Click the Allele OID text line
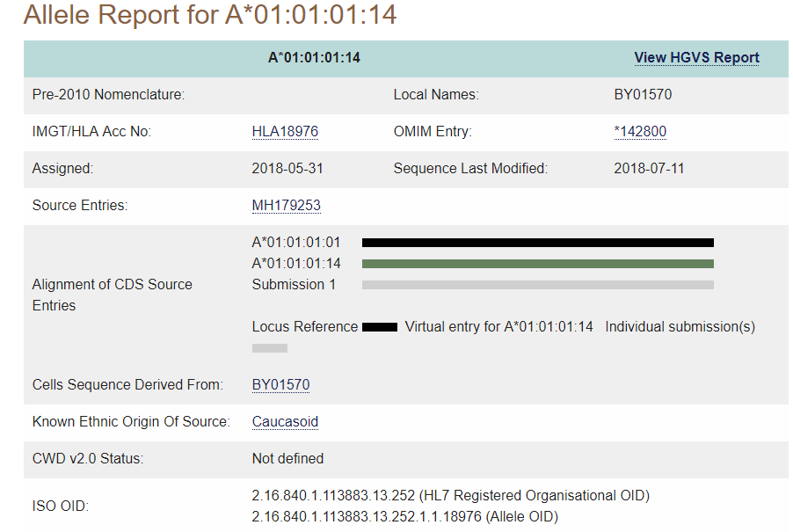Viewport: 793px width, 532px height. pos(404,516)
